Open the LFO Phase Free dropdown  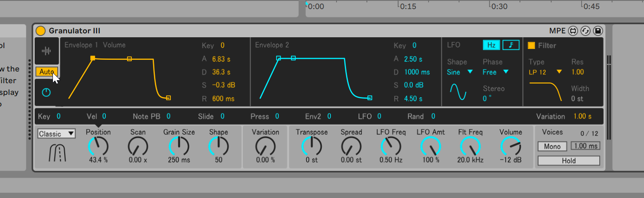tap(496, 72)
